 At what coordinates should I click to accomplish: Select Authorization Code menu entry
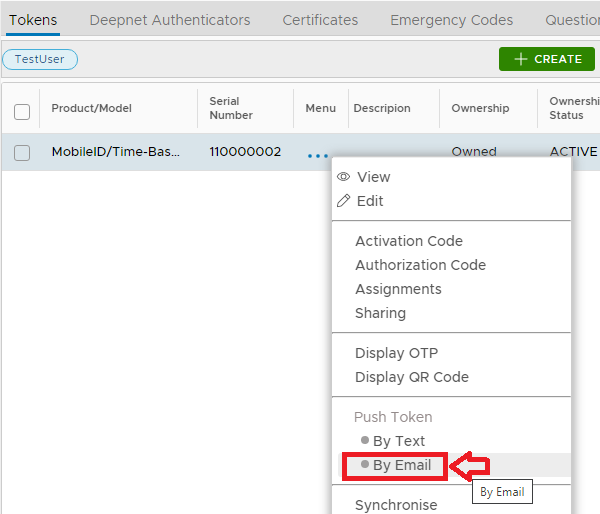tap(420, 265)
